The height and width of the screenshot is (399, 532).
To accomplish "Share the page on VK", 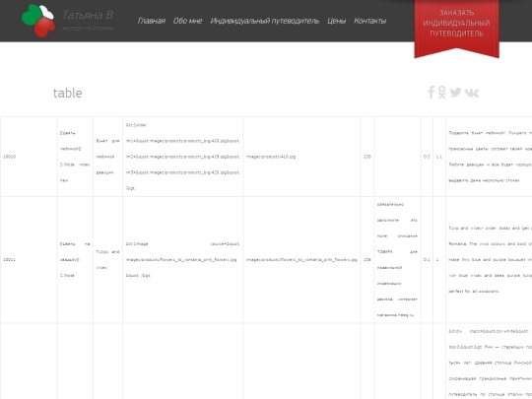I will pyautogui.click(x=472, y=93).
